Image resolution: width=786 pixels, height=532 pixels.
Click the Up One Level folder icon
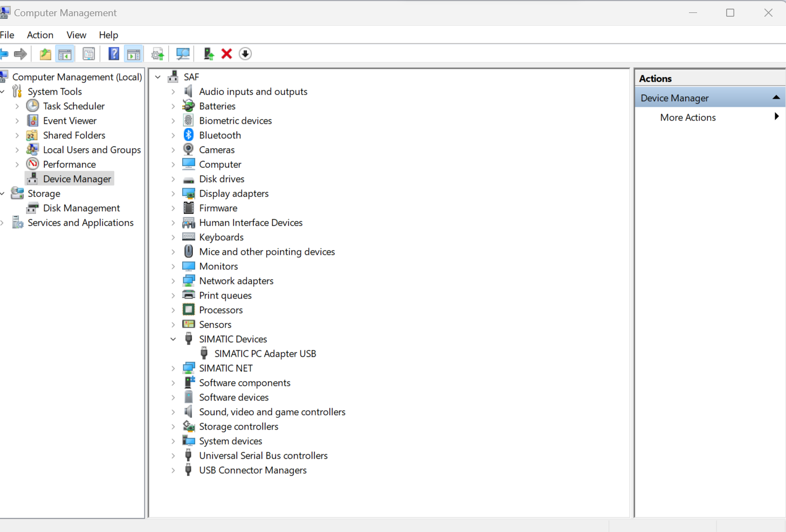click(45, 54)
